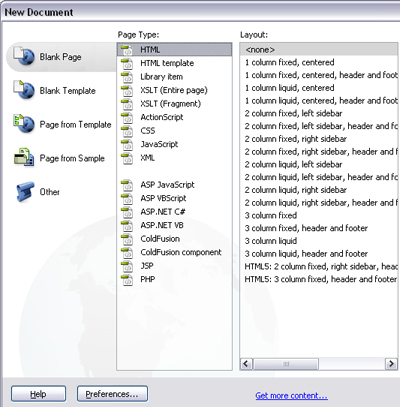
Task: Click the XSLT (Entire page) file icon
Action: 127,91
